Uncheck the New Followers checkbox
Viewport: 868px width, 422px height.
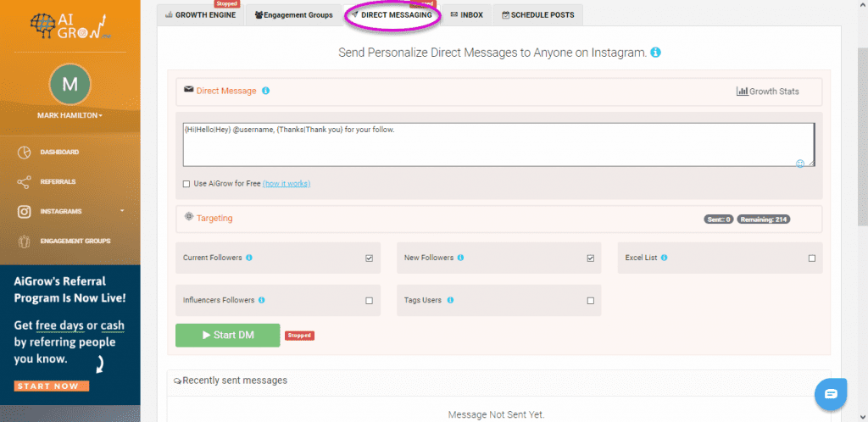[x=591, y=258]
